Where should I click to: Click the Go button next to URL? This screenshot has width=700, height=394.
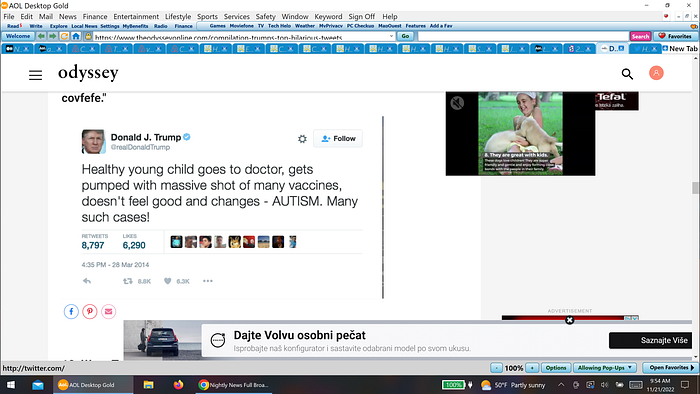click(405, 36)
